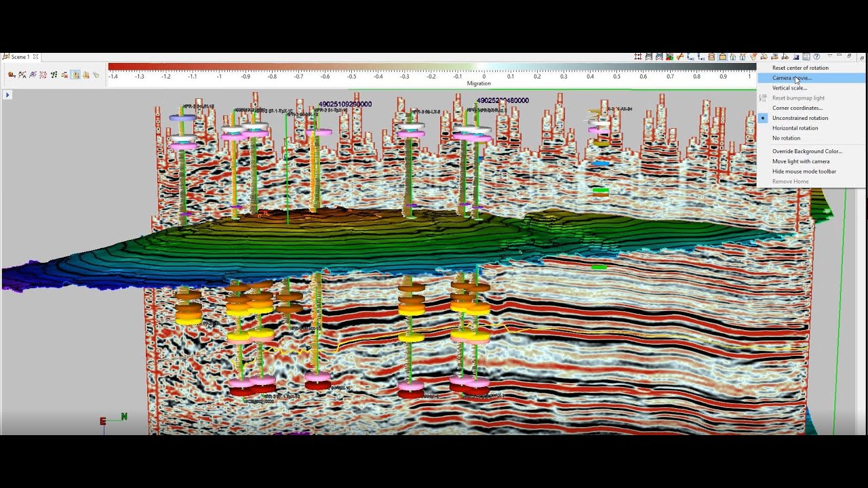
Task: Click well label 49025109290000
Action: pos(345,104)
